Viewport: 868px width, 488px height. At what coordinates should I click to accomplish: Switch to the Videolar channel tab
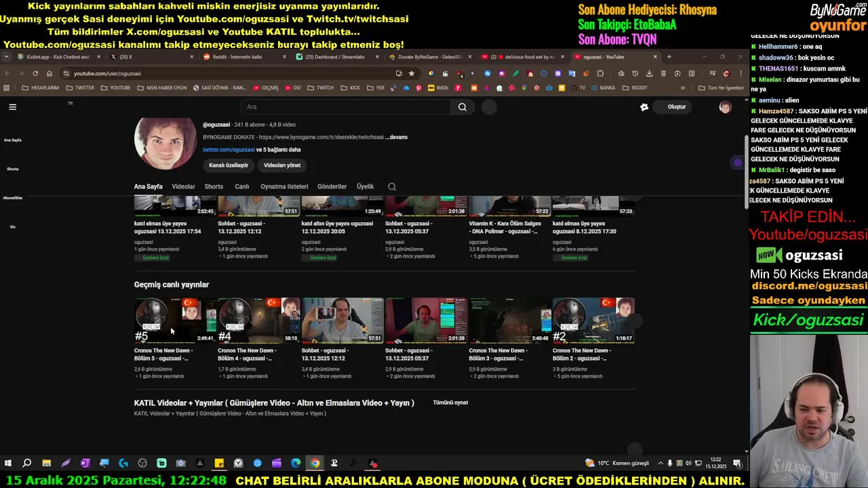click(183, 186)
